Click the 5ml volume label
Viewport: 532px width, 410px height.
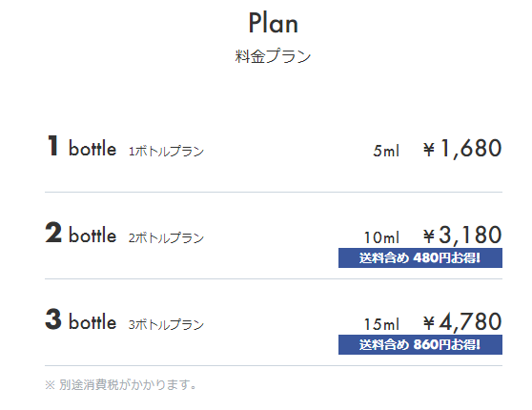click(386, 151)
